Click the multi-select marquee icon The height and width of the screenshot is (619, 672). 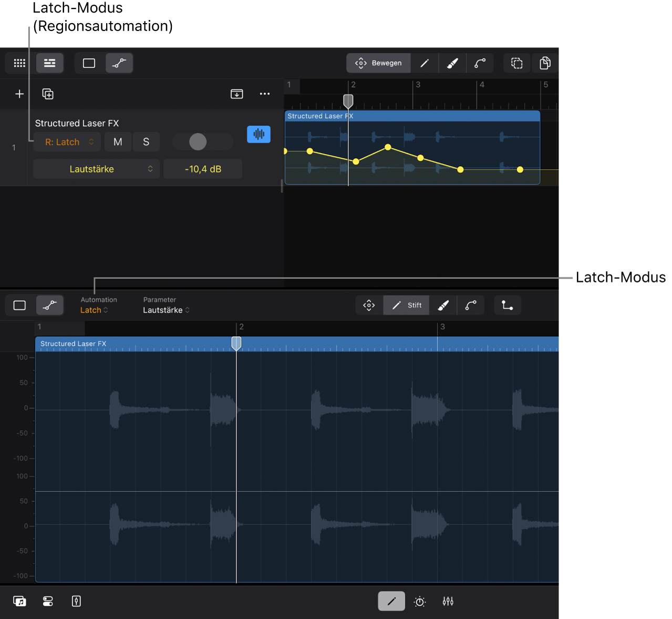point(517,63)
